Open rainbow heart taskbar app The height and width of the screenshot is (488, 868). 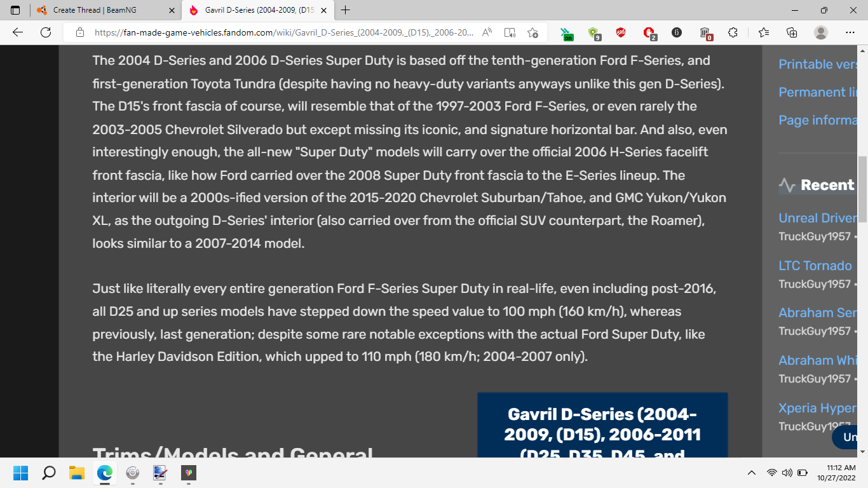click(189, 473)
